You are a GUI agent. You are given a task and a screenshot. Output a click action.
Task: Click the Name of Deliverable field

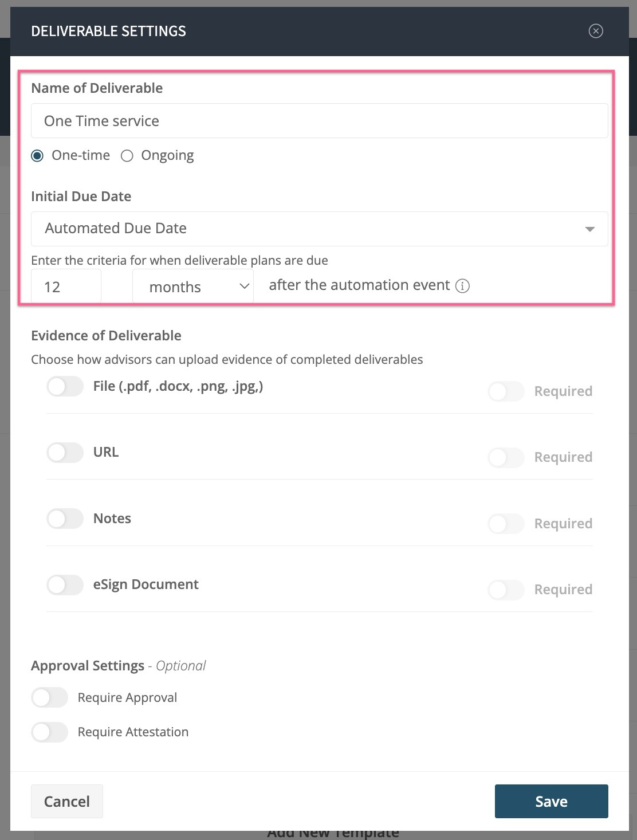(x=320, y=121)
